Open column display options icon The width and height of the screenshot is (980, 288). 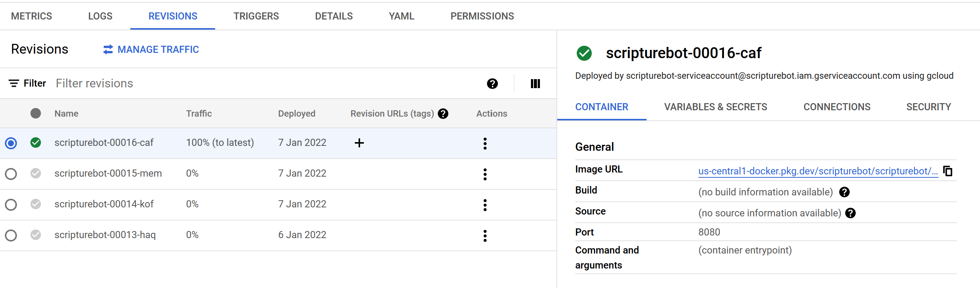coord(535,84)
